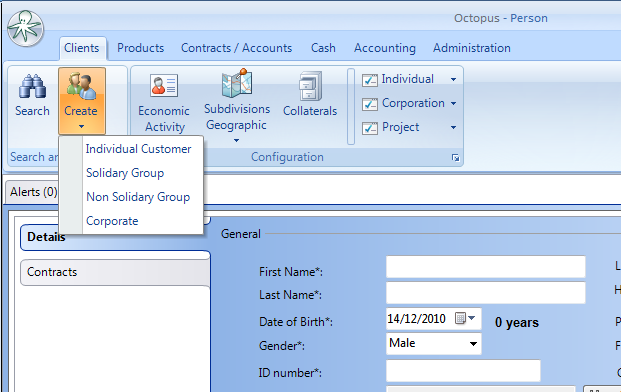Switch to the Clients ribbon tab
The height and width of the screenshot is (392, 621).
tap(82, 48)
